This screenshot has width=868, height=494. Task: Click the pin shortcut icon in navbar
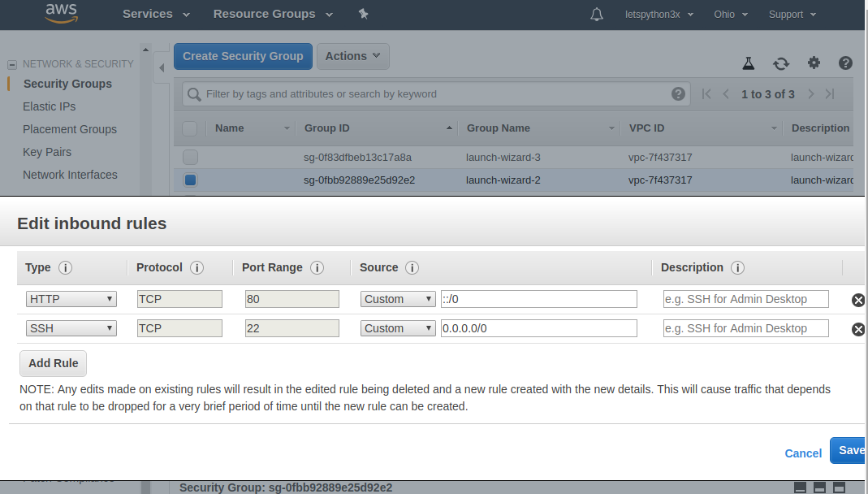(363, 15)
